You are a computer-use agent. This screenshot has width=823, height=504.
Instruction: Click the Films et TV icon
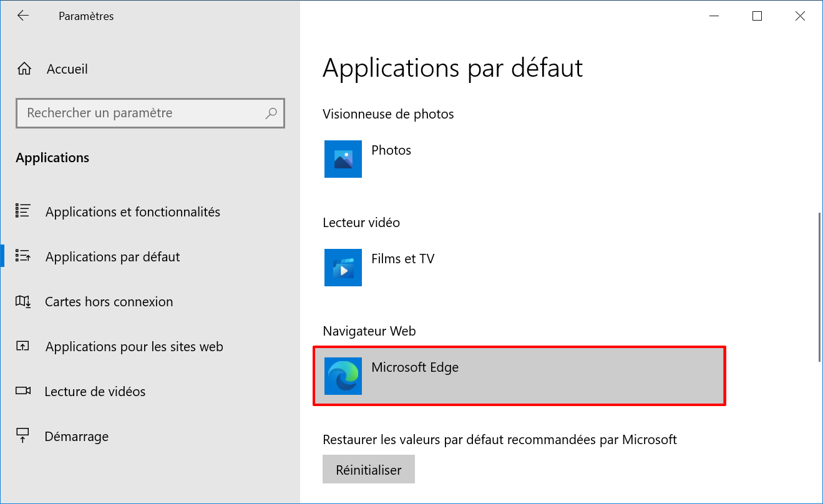343,268
